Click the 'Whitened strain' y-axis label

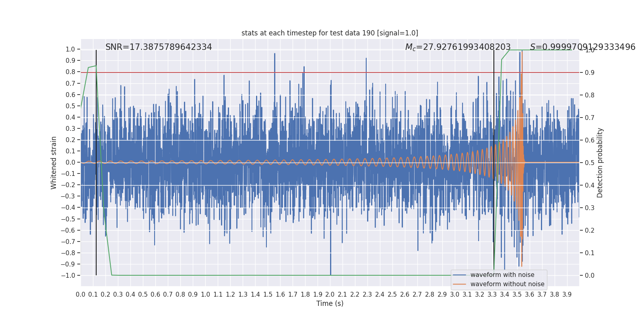(x=54, y=163)
